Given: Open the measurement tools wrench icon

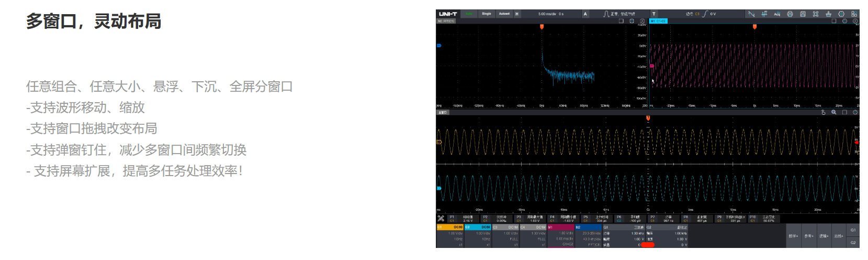Looking at the screenshot, I should coord(441,219).
